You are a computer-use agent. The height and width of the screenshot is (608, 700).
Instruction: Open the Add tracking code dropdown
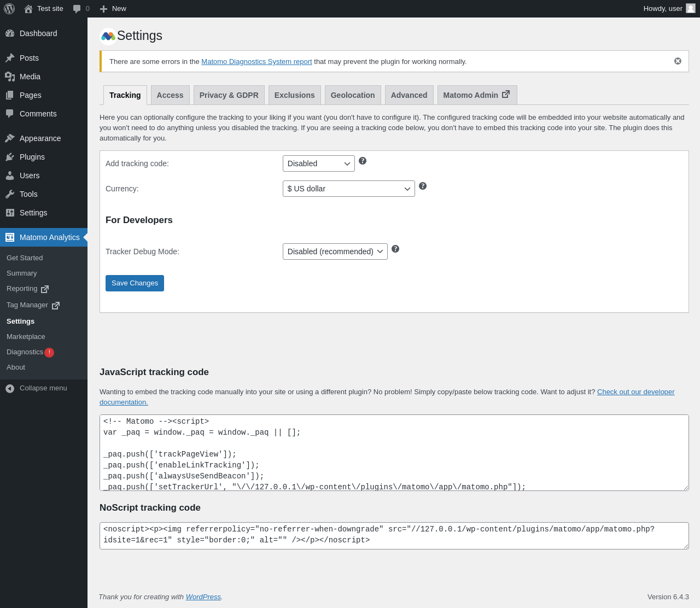click(319, 163)
